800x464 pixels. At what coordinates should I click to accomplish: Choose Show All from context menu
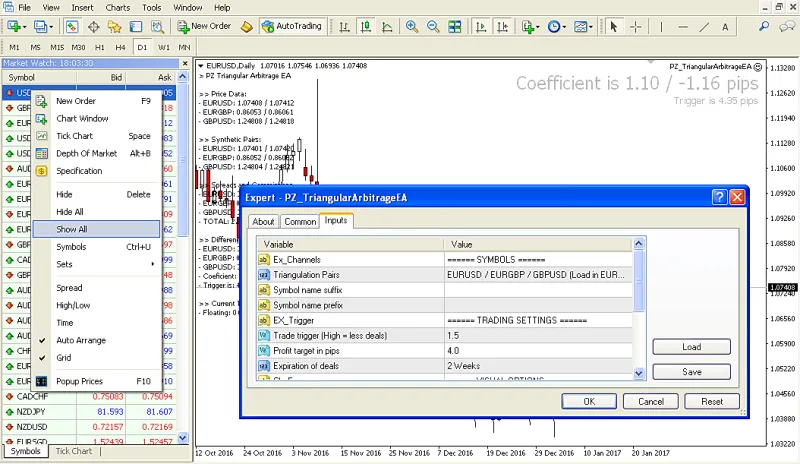96,229
